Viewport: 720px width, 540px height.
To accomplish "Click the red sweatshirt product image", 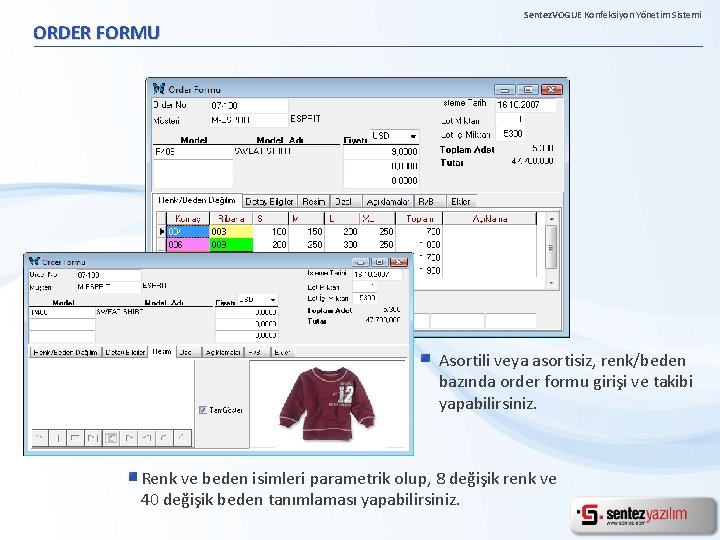I will [327, 404].
